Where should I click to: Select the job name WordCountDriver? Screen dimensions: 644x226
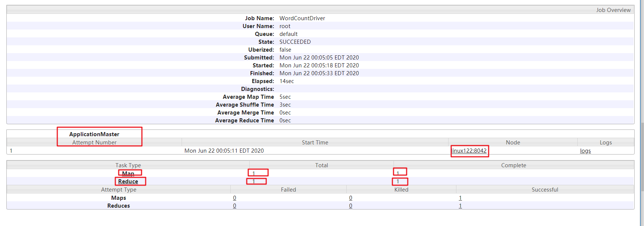point(302,18)
